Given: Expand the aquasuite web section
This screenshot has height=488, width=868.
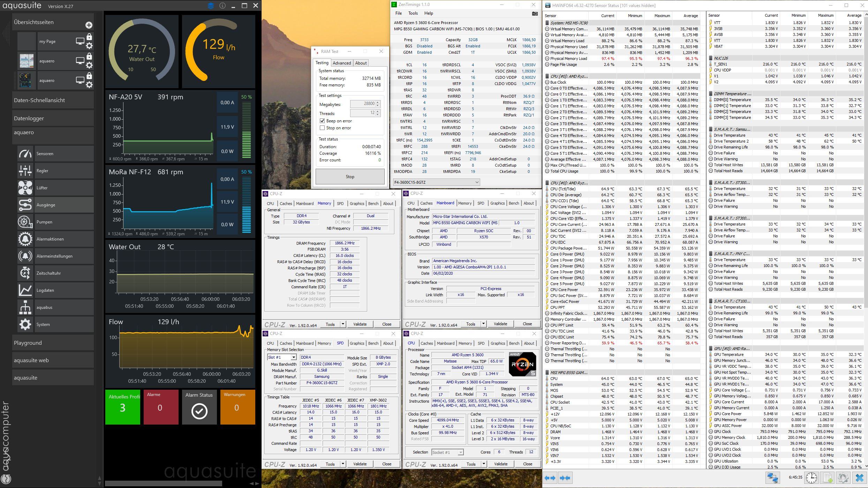Looking at the screenshot, I should pyautogui.click(x=53, y=360).
